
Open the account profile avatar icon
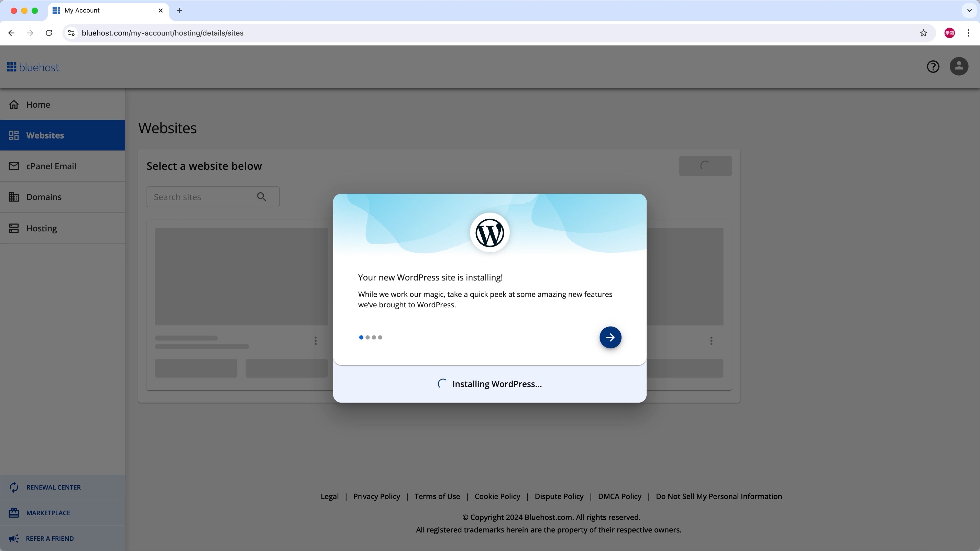tap(959, 66)
